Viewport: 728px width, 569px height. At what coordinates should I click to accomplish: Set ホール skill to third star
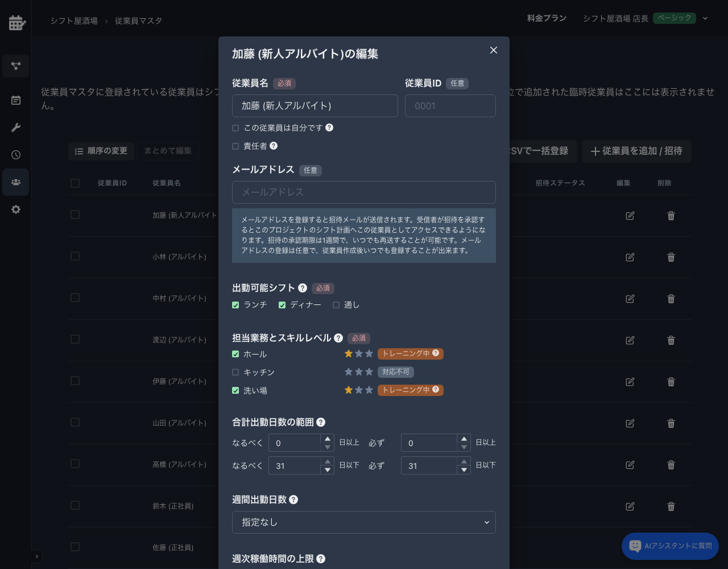click(369, 354)
